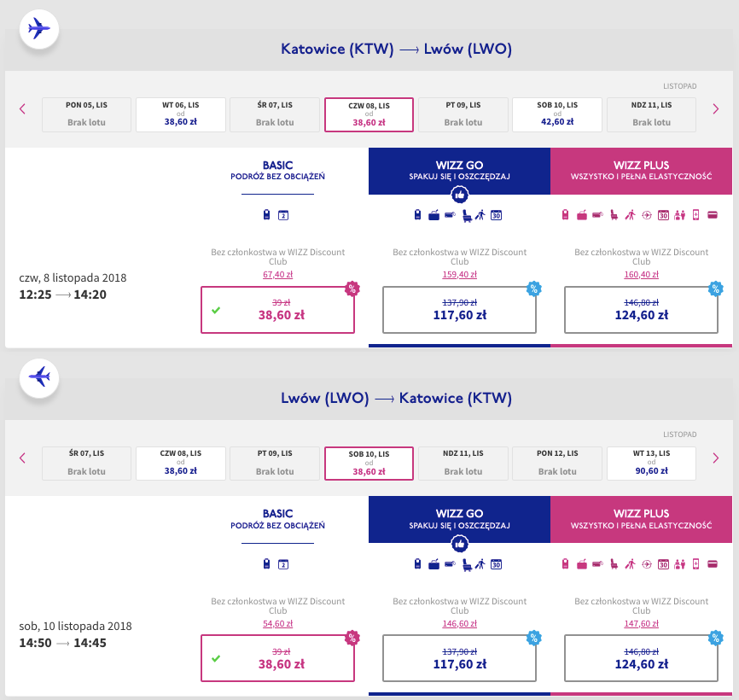Click pink percent badge on outbound BASIC fare
739x700 pixels.
tap(351, 289)
